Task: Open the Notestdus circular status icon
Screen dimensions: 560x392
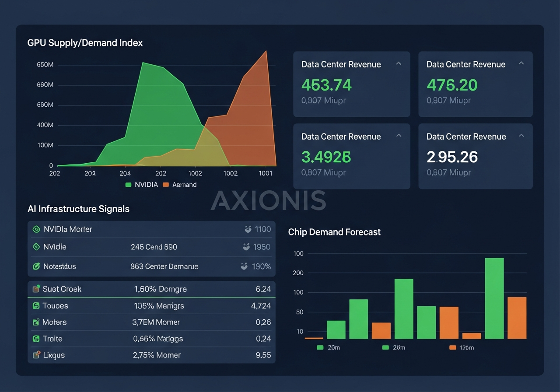Action: pos(36,266)
